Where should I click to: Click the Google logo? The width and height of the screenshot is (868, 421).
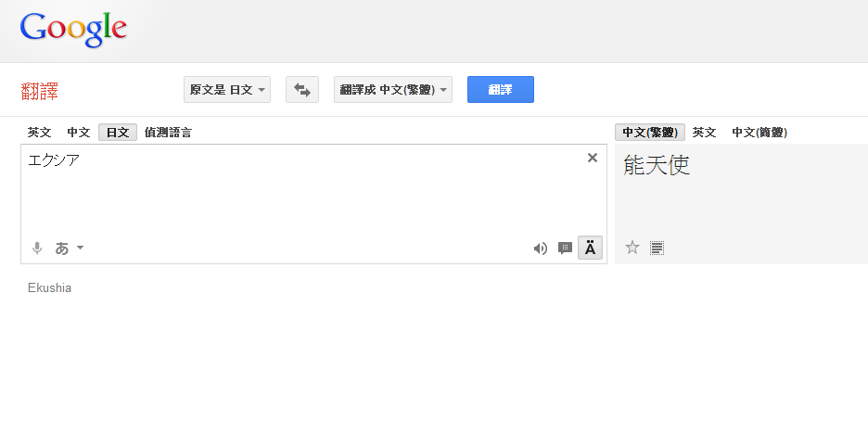[73, 29]
